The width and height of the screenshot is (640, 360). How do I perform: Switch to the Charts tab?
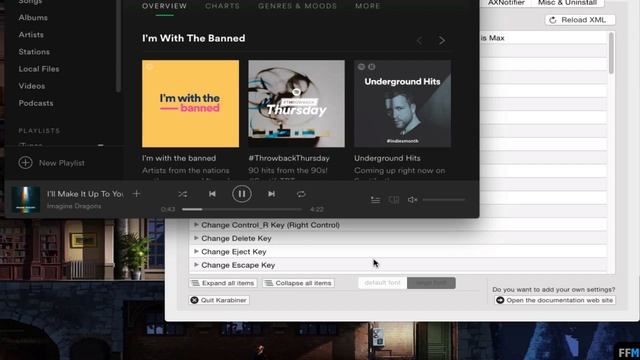pyautogui.click(x=222, y=6)
